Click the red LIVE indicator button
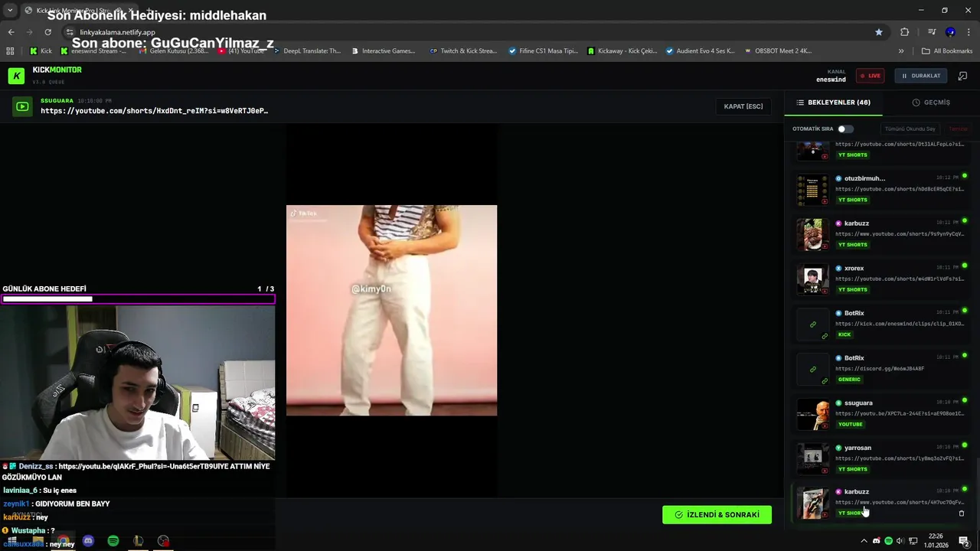980x551 pixels. 870,76
